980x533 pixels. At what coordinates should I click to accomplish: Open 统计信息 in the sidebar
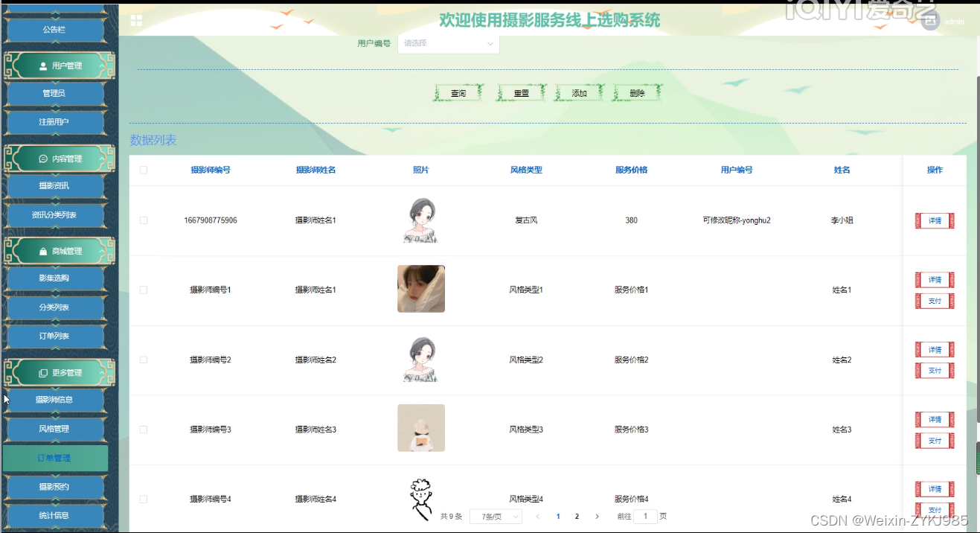pos(54,515)
